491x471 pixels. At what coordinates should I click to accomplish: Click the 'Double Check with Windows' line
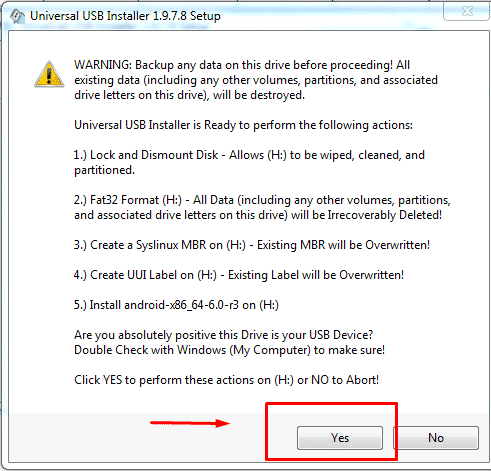click(x=229, y=350)
